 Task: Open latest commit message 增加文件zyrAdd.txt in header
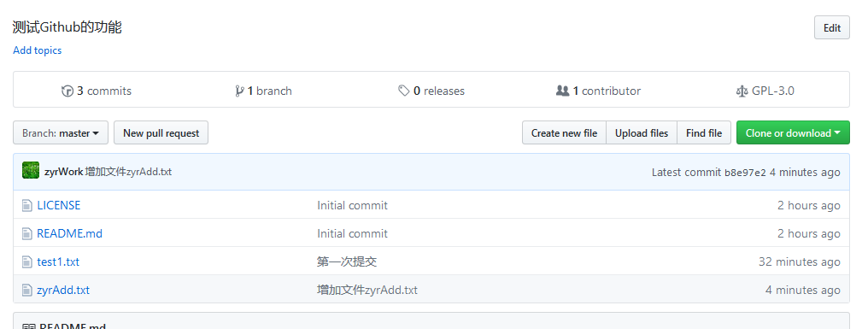128,173
